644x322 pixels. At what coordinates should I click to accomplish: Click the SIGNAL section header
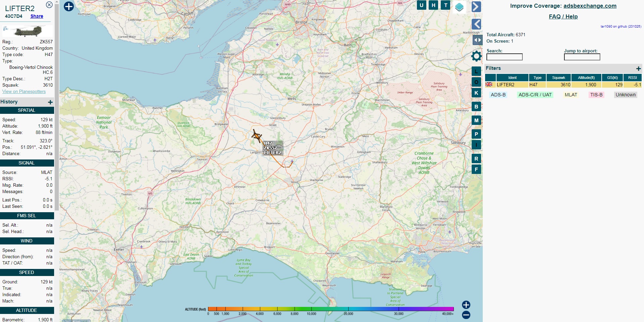[27, 163]
